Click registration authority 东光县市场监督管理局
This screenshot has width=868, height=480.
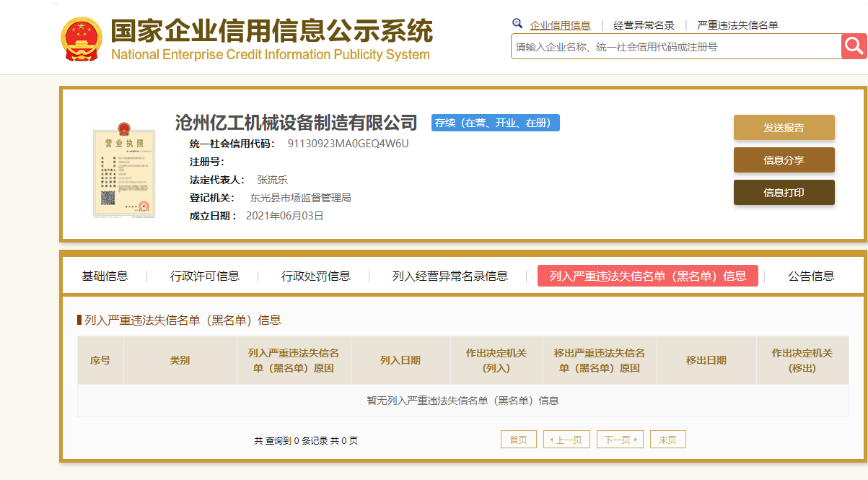tap(300, 198)
